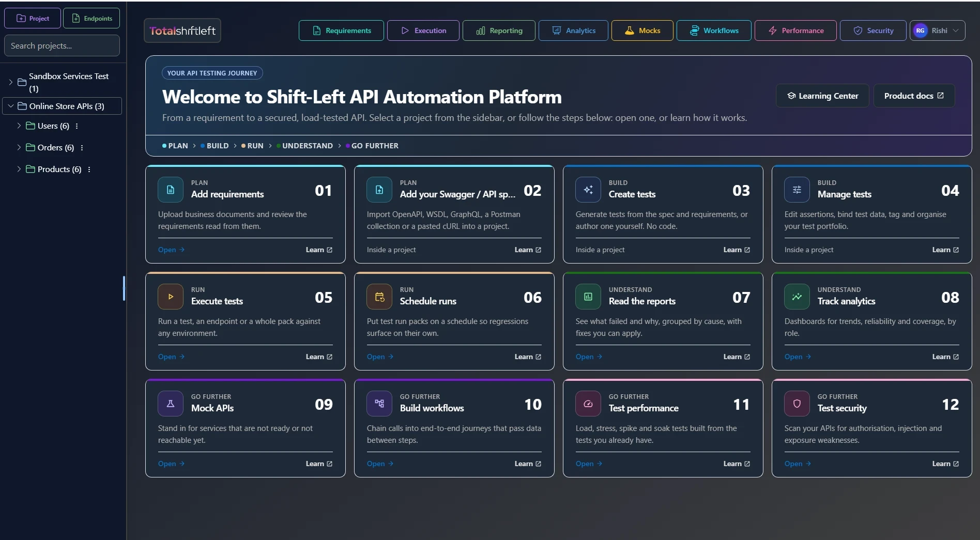This screenshot has height=540, width=980.
Task: Open the Orders folder options menu
Action: pos(82,148)
